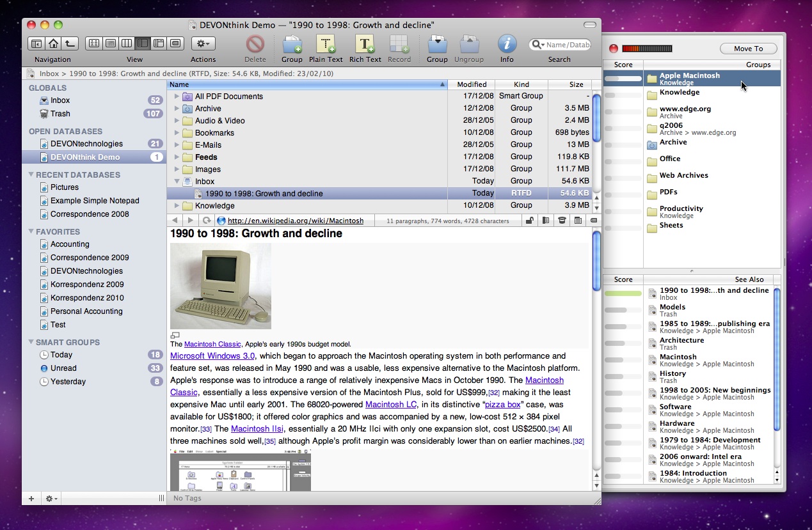Expand the Bookmarks group triangle

(177, 133)
